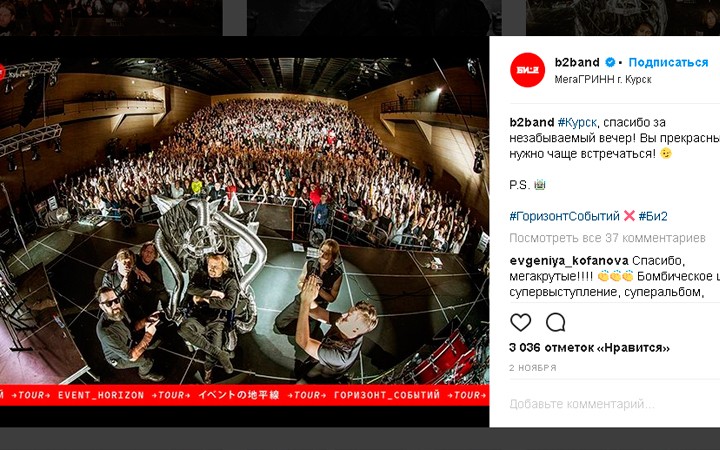This screenshot has height=450, width=720.
Task: Open the Би-2 round profile avatar
Action: 527,70
